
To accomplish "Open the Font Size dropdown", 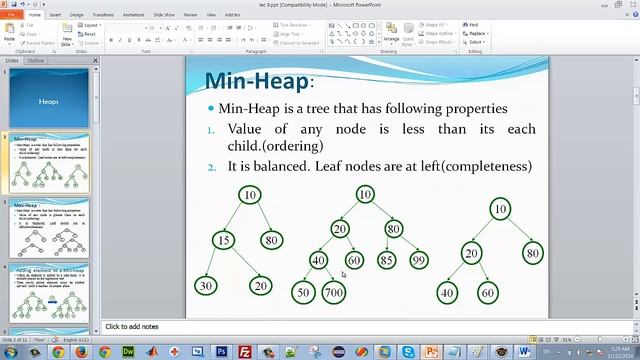I will [x=156, y=28].
